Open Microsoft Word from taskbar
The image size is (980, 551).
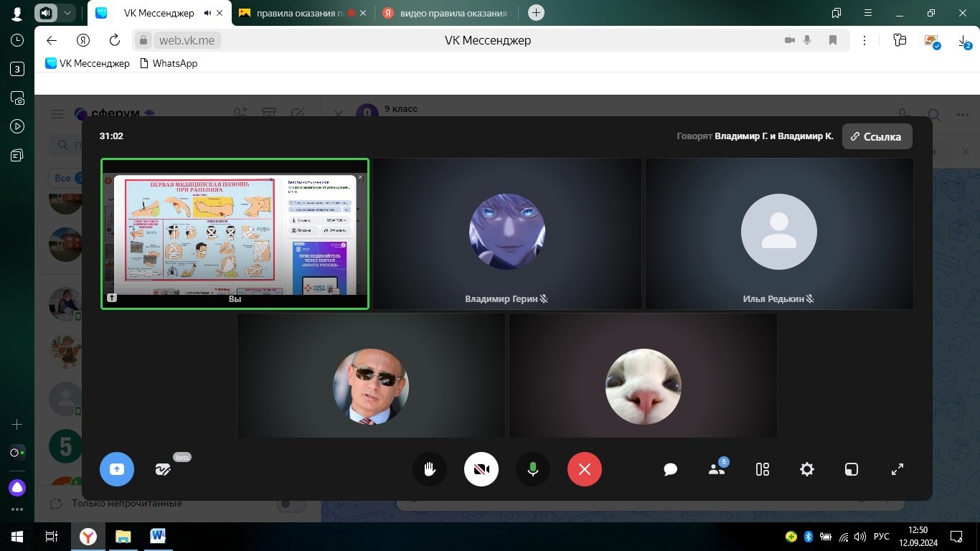(x=158, y=537)
